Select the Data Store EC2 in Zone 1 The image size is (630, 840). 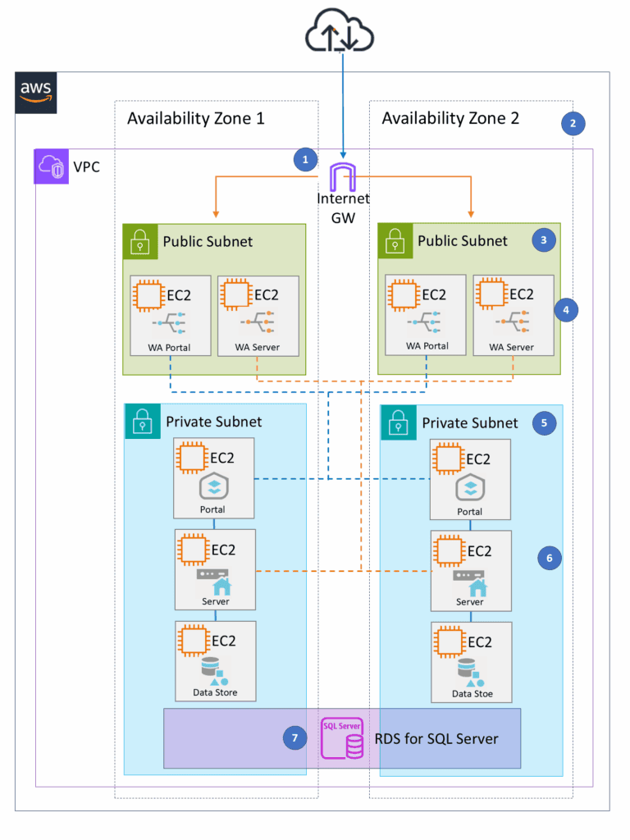pyautogui.click(x=214, y=661)
